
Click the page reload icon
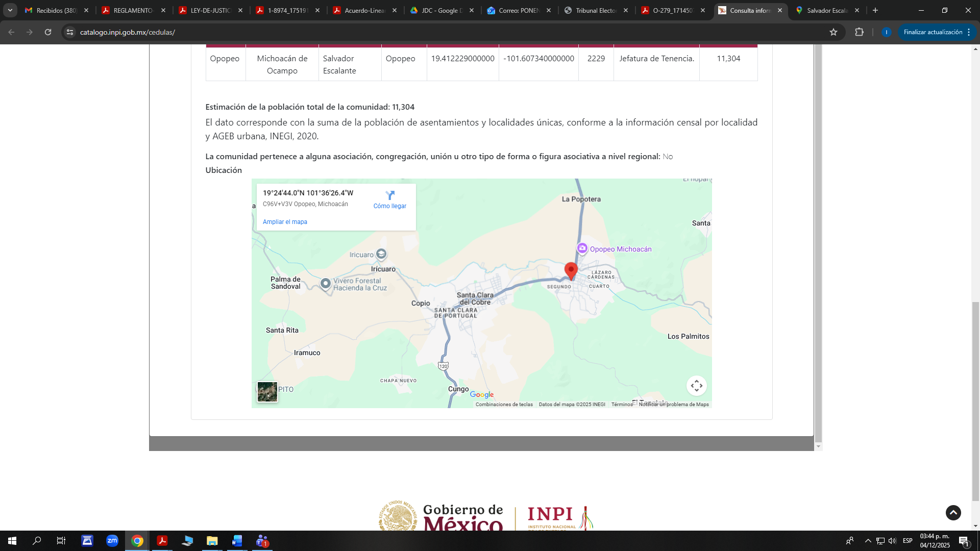click(x=48, y=32)
